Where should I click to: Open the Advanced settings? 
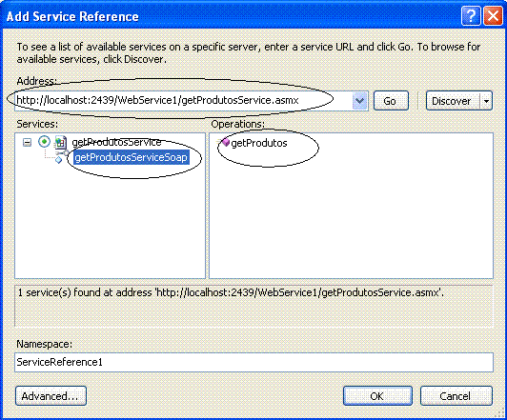coord(51,396)
